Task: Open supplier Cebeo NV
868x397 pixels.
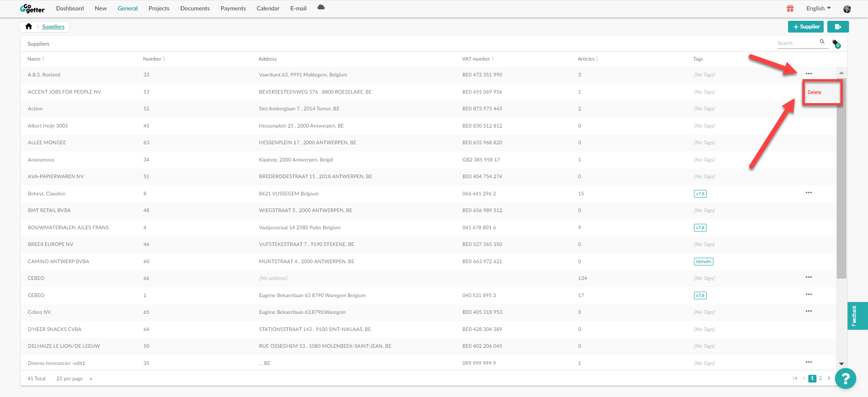Action: (x=39, y=312)
